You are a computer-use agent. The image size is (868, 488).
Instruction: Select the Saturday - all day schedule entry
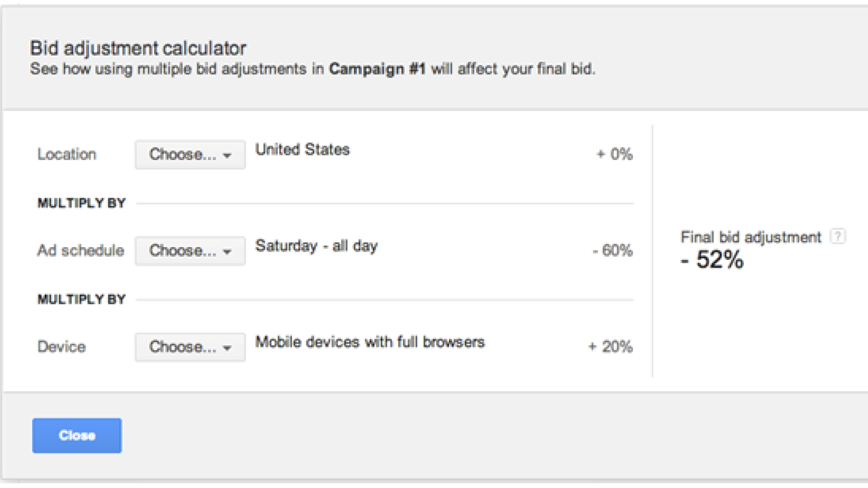coord(316,246)
